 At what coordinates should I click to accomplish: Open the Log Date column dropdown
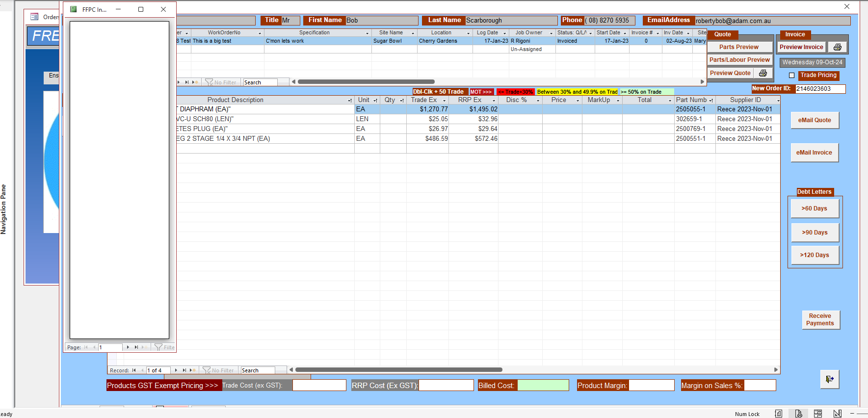click(x=505, y=33)
